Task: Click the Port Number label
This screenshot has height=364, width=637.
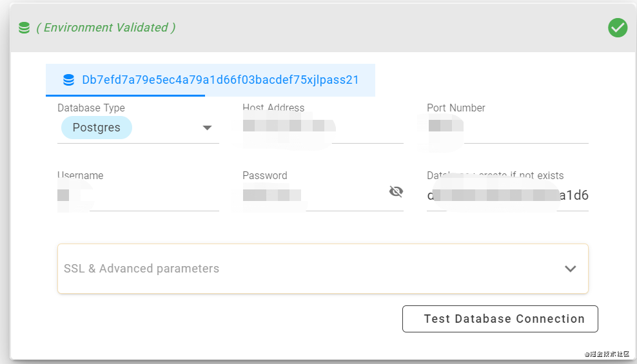Action: [x=456, y=108]
